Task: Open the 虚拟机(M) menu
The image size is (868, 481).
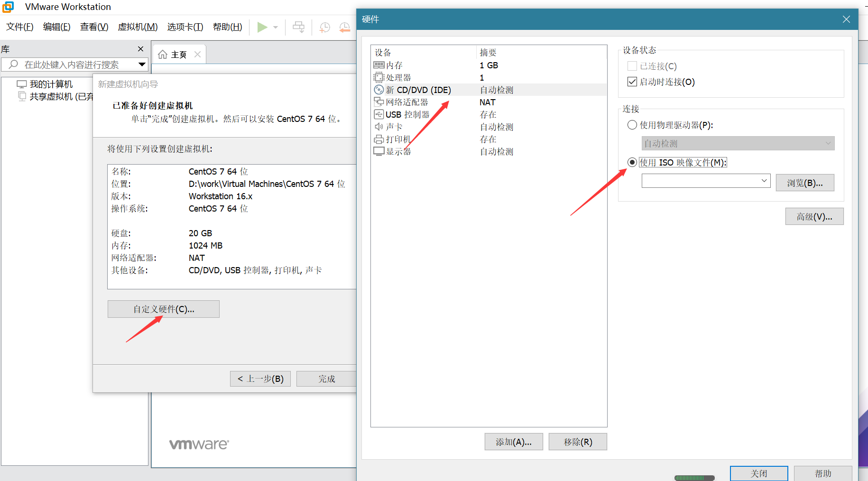Action: [x=138, y=27]
